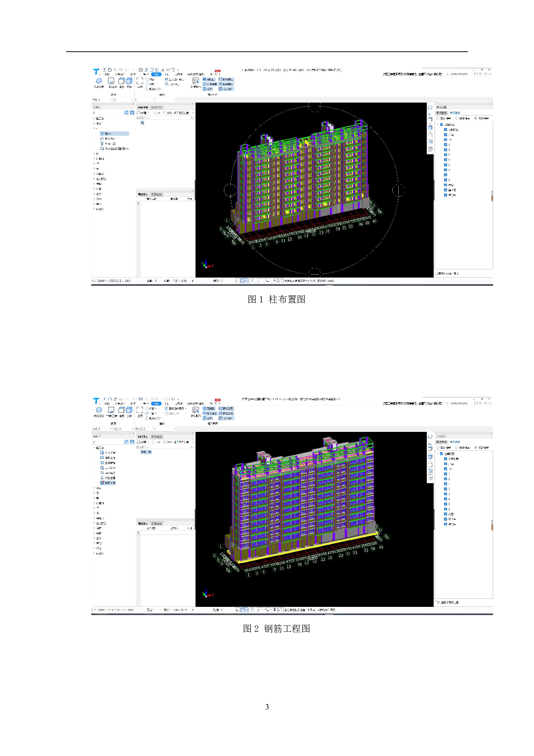Click the 2D/3D switch icon in the upper ribbon

pyautogui.click(x=111, y=81)
